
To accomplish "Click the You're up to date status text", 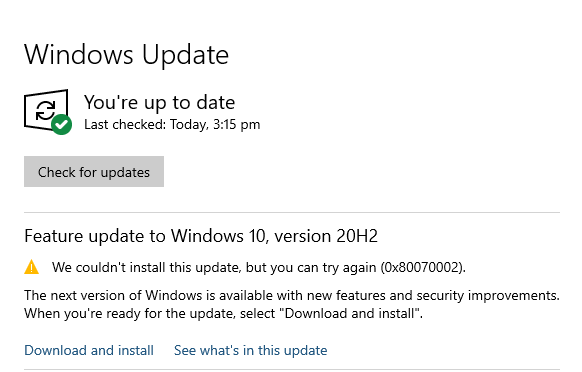I will pyautogui.click(x=159, y=102).
